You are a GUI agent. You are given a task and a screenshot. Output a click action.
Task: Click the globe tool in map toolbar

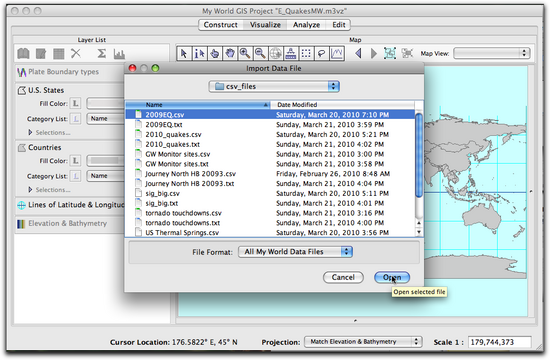[x=276, y=53]
